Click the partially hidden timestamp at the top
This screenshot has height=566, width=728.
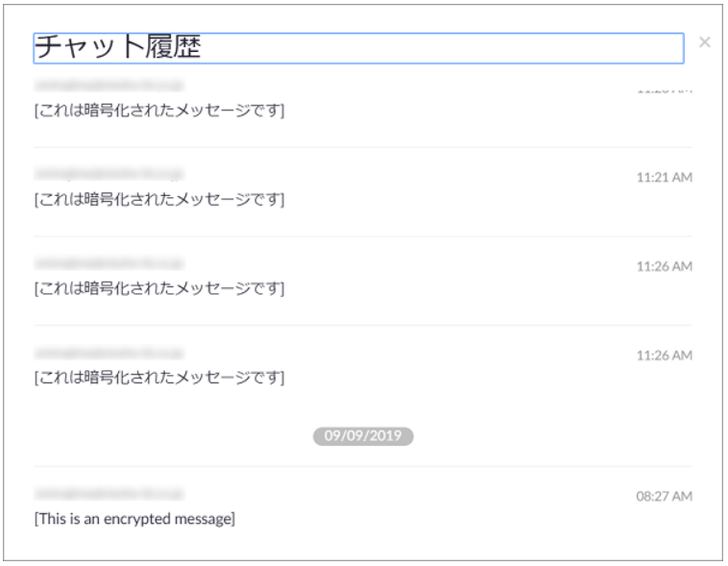click(x=665, y=89)
